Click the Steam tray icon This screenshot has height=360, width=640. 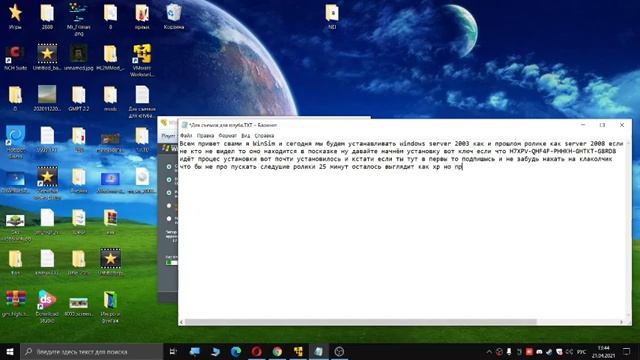click(549, 351)
